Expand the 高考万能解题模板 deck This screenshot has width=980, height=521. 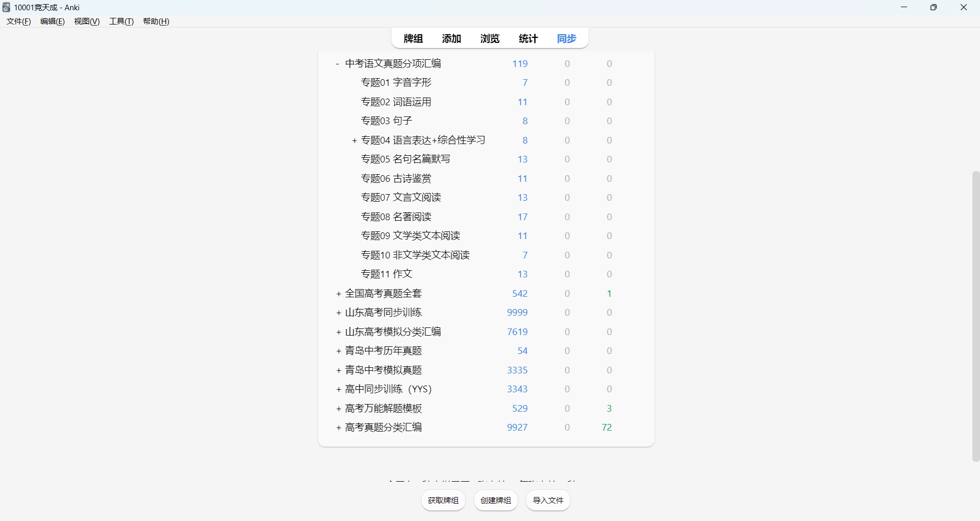[338, 409]
